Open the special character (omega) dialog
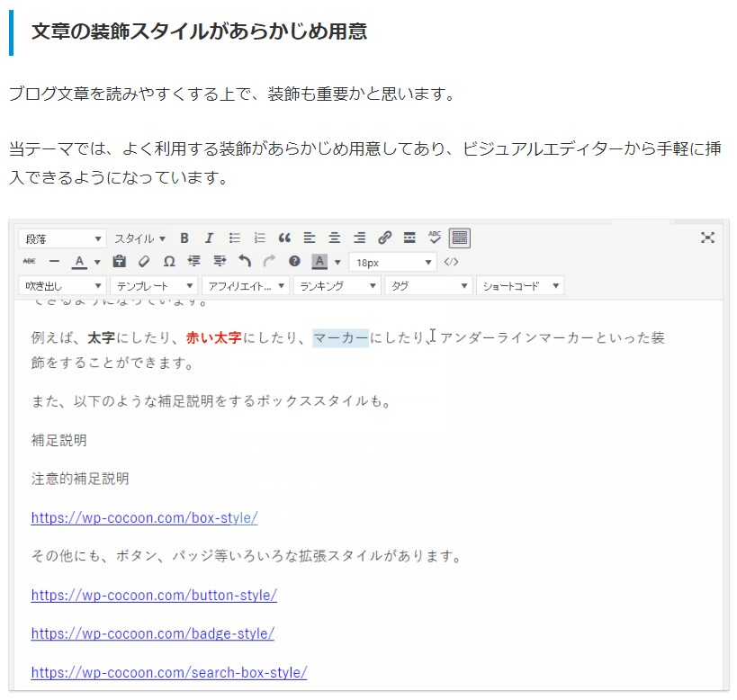This screenshot has height=700, width=737. click(x=169, y=261)
